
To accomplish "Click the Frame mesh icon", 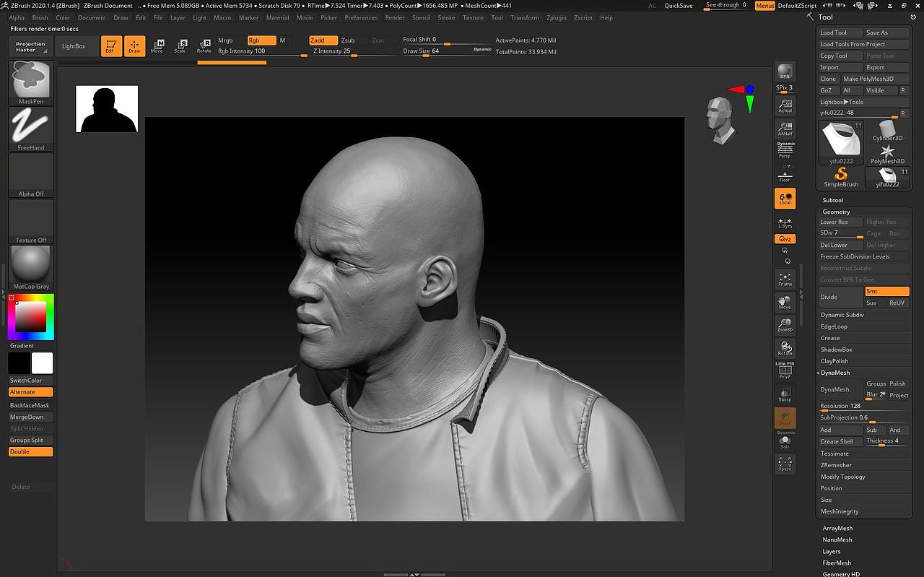I will 785,279.
